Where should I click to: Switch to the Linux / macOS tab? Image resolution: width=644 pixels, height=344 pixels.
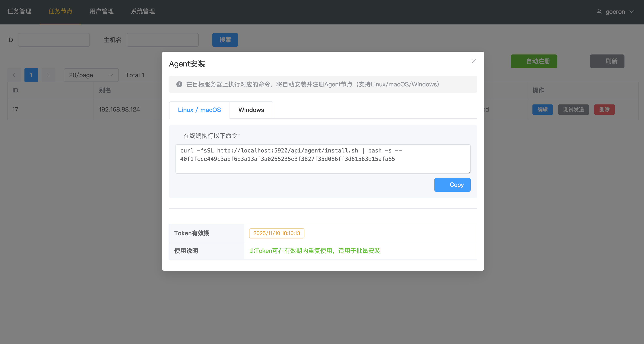coord(199,110)
